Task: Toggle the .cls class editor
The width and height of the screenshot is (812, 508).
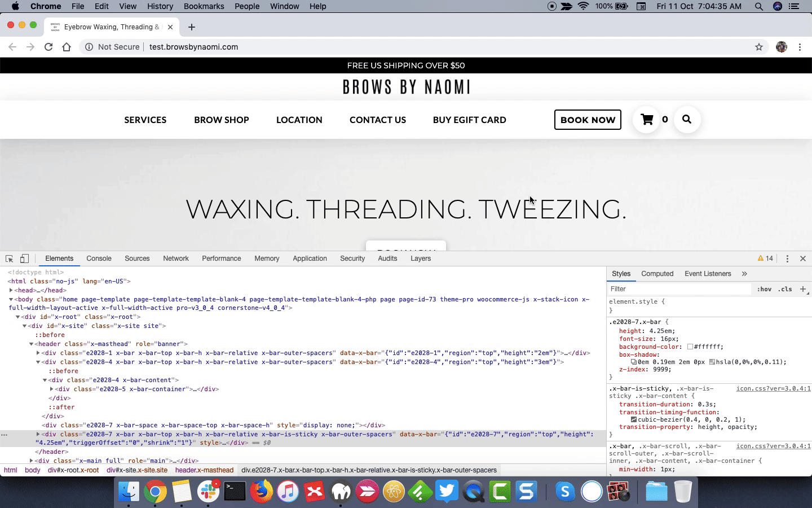Action: [785, 289]
